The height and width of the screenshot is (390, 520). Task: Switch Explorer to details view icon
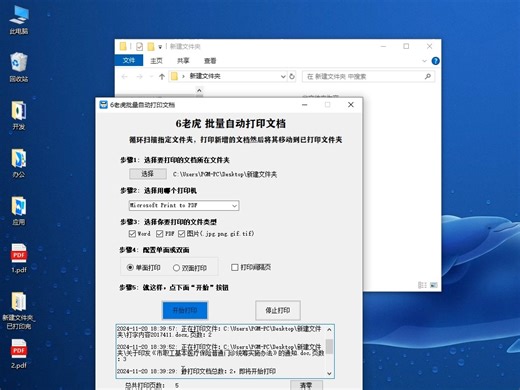422,285
